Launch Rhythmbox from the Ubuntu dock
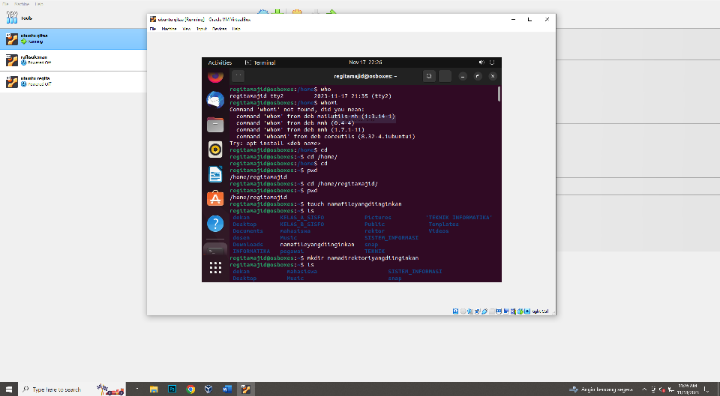This screenshot has height=396, width=720. [215, 149]
